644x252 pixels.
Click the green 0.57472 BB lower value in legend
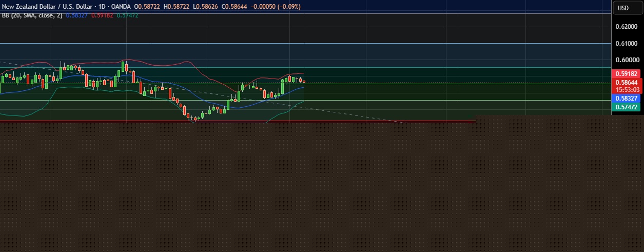[128, 15]
